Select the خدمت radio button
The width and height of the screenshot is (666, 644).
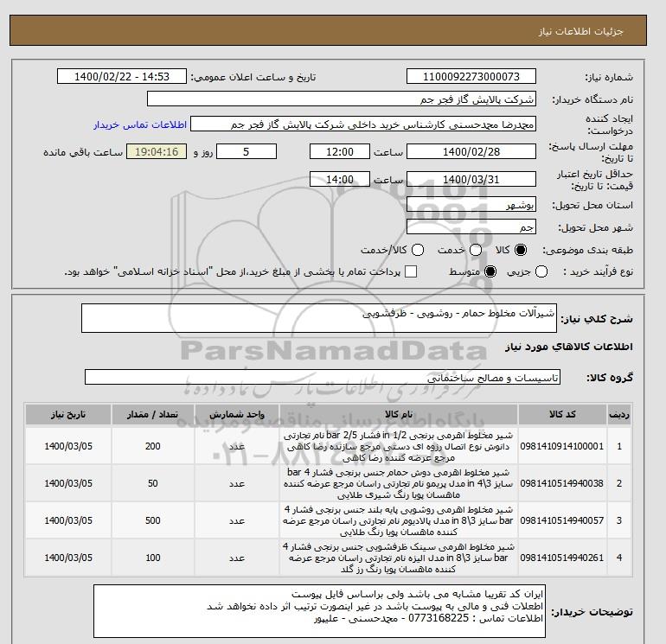coord(476,250)
